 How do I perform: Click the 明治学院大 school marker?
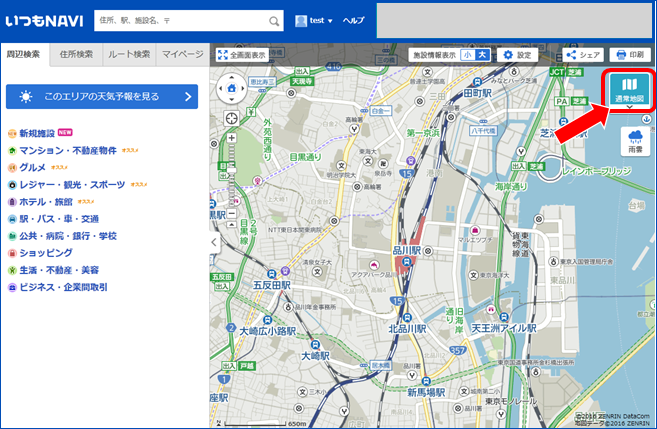(341, 165)
